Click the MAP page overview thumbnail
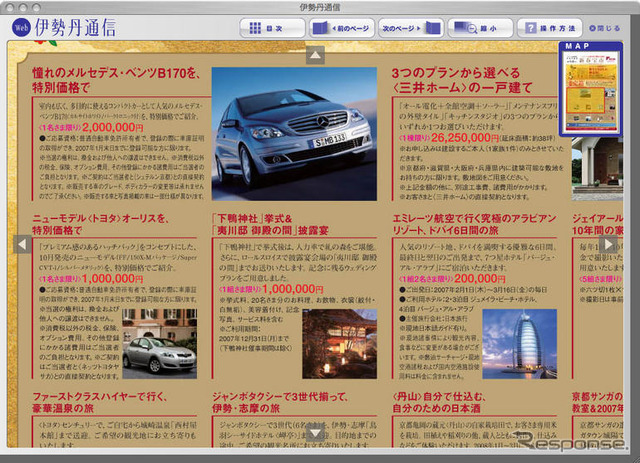Viewport: 640px width, 463px height. click(x=591, y=89)
